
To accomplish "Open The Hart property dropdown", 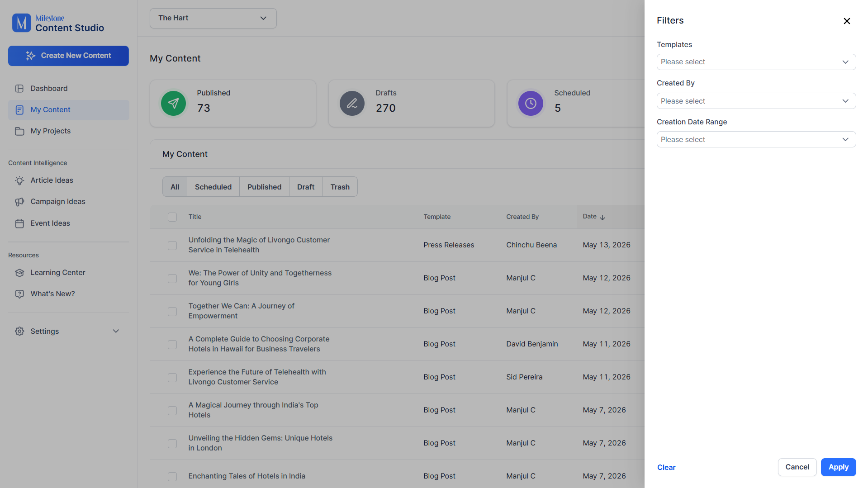I will (x=213, y=18).
